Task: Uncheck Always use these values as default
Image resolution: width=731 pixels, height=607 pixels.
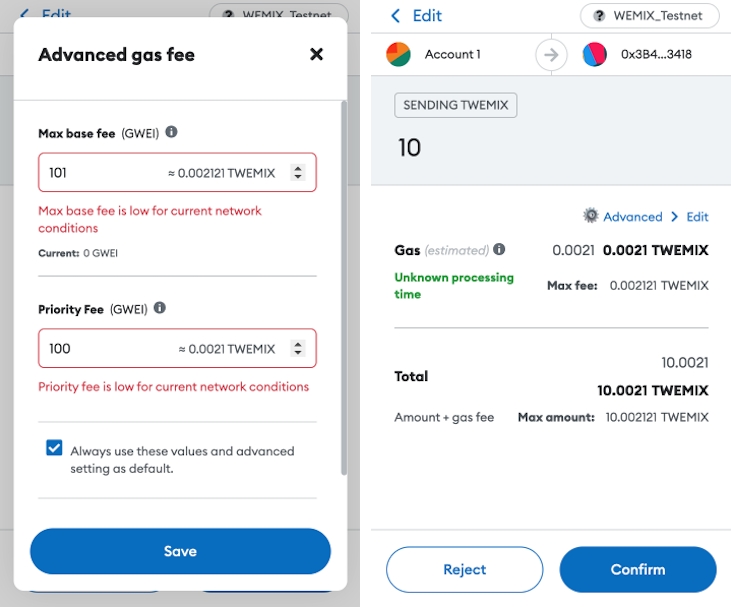Action: 54,448
